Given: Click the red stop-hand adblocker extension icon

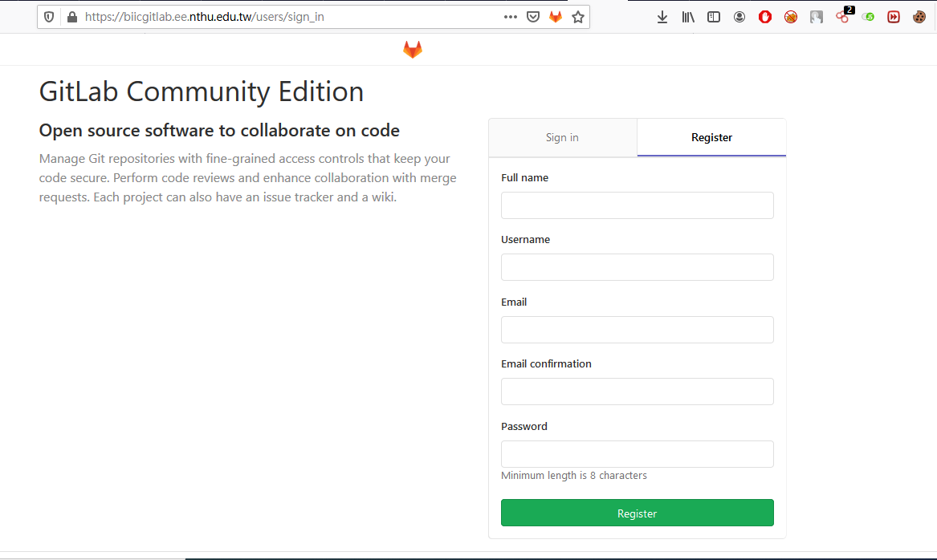Looking at the screenshot, I should [x=765, y=17].
